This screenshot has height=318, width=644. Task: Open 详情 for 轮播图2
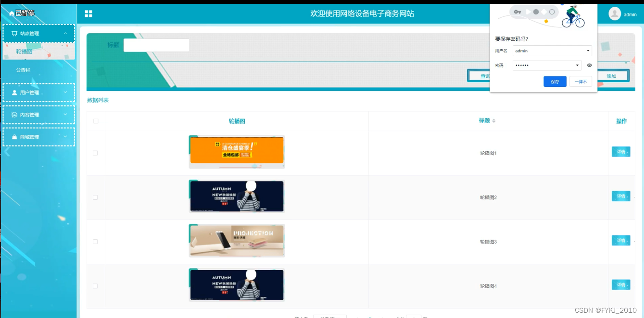(621, 196)
